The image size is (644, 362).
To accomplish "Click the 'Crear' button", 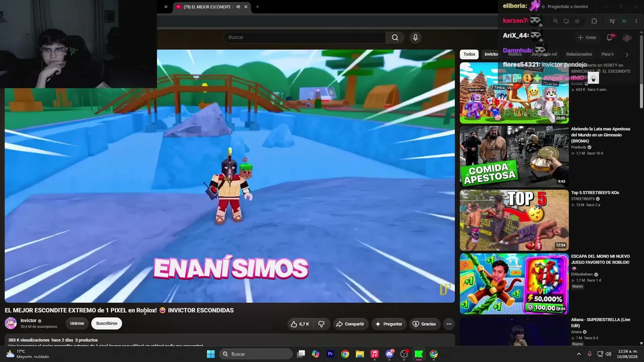I will 587,37.
